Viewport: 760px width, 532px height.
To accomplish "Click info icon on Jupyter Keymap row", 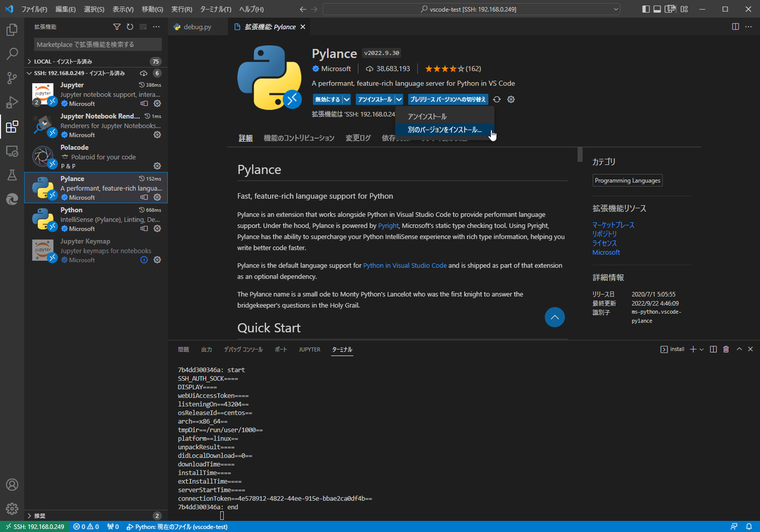I will [144, 260].
